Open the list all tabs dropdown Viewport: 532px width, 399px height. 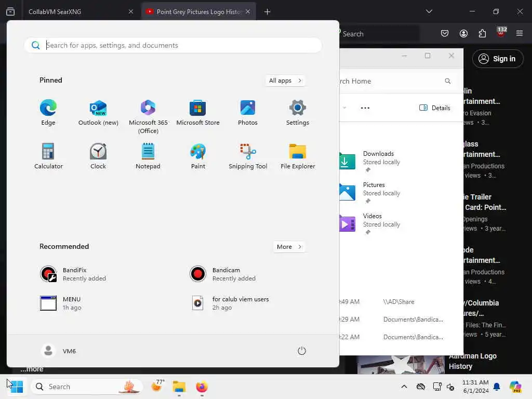(429, 11)
